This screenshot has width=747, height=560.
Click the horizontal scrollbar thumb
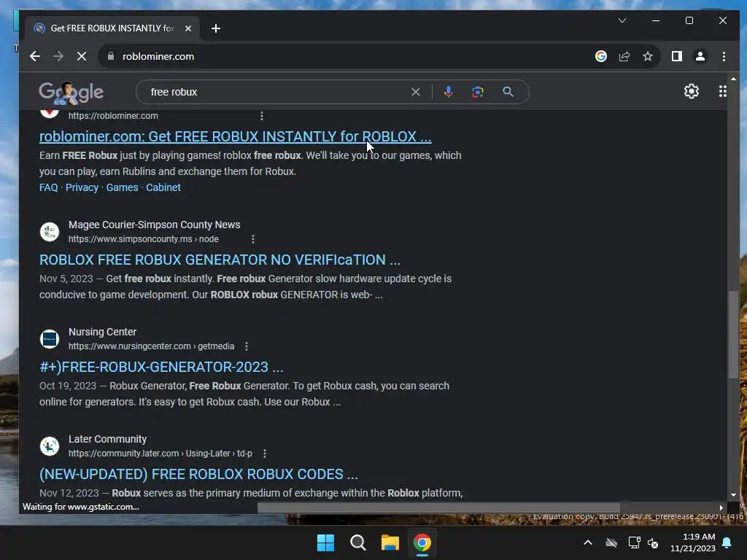pos(438,507)
